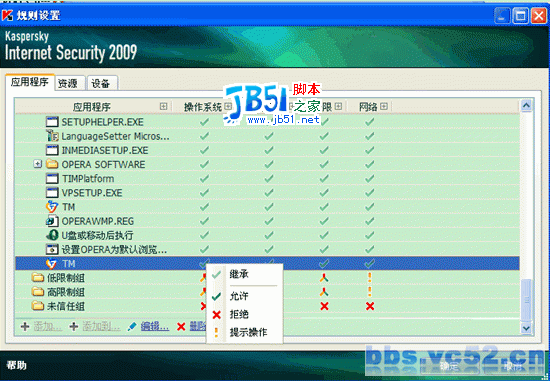The image size is (550, 381).
Task: Confirm with the 确定 button
Action: tap(449, 366)
